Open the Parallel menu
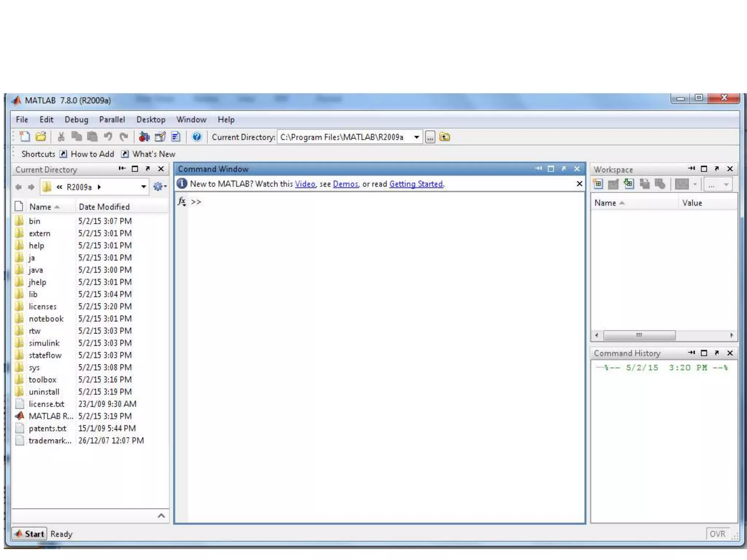The image size is (747, 560). [112, 120]
